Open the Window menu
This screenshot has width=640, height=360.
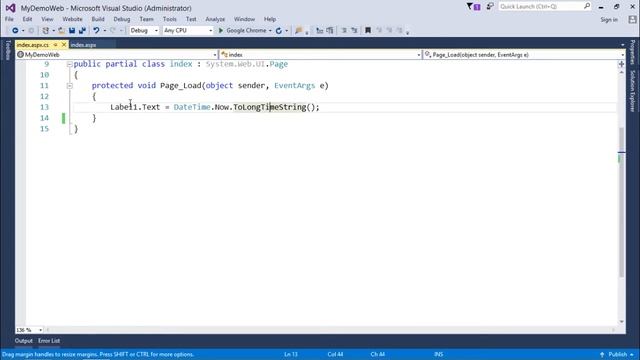[x=244, y=19]
